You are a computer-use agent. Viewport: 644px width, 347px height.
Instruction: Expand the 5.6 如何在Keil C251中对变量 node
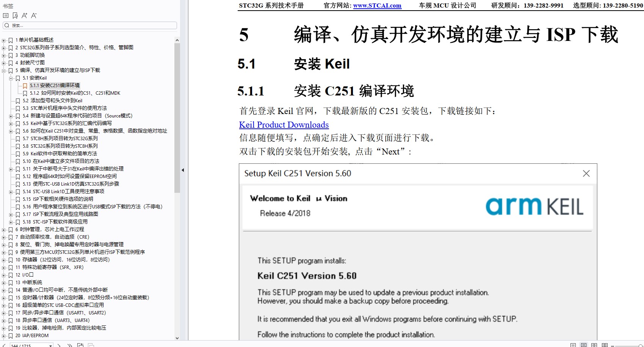(x=11, y=131)
